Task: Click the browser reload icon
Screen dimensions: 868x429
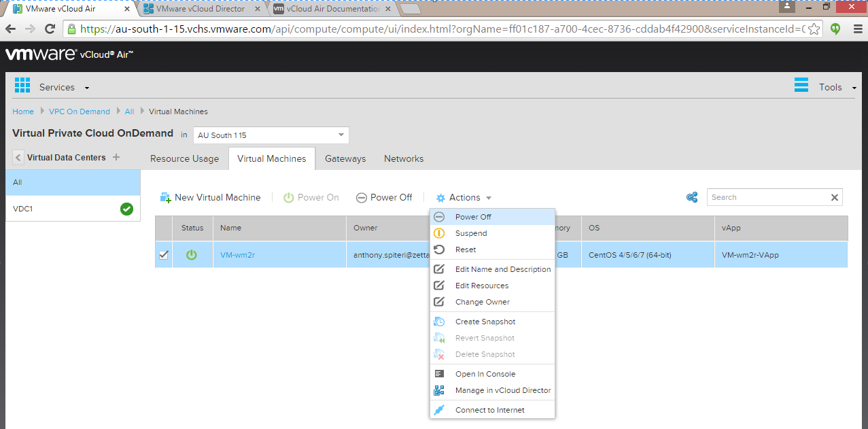Action: click(50, 29)
